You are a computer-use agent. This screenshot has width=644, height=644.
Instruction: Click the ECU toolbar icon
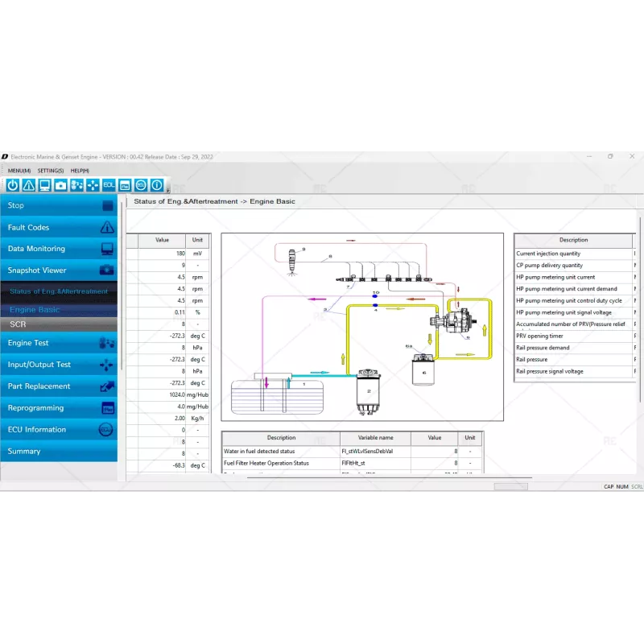141,185
